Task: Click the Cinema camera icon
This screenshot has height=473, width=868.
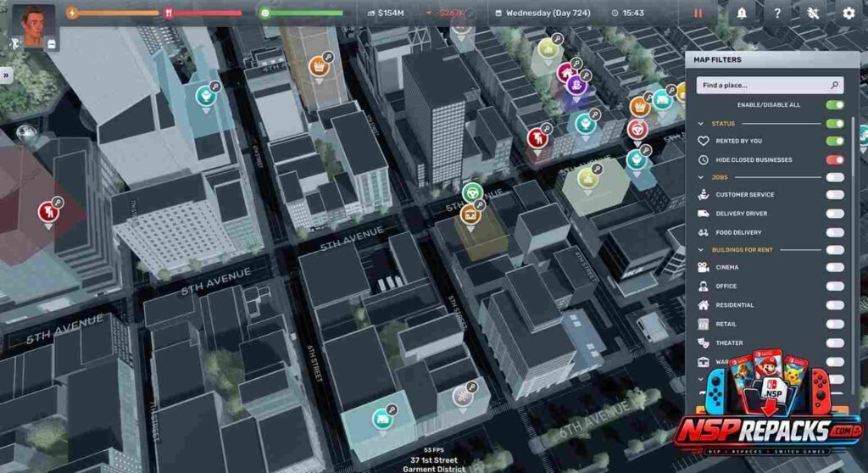Action: click(x=703, y=268)
